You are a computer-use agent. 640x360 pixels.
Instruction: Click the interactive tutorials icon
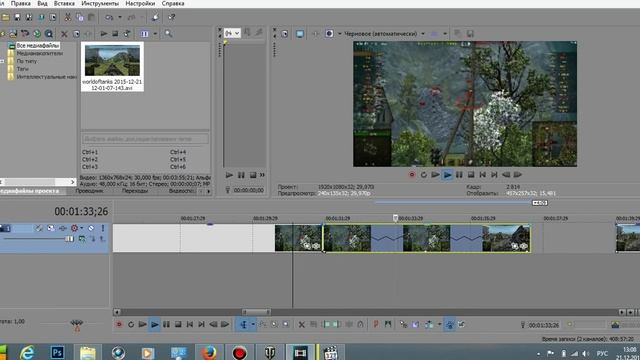pyautogui.click(x=155, y=18)
